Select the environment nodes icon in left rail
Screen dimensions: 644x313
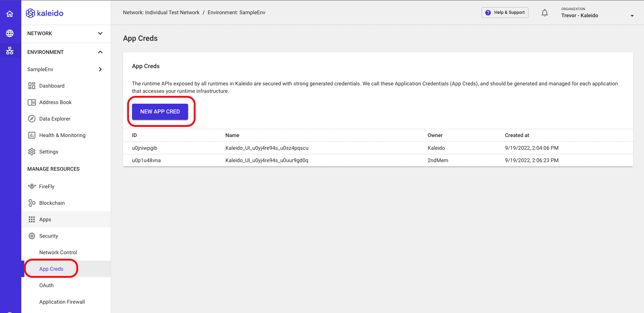(x=10, y=51)
